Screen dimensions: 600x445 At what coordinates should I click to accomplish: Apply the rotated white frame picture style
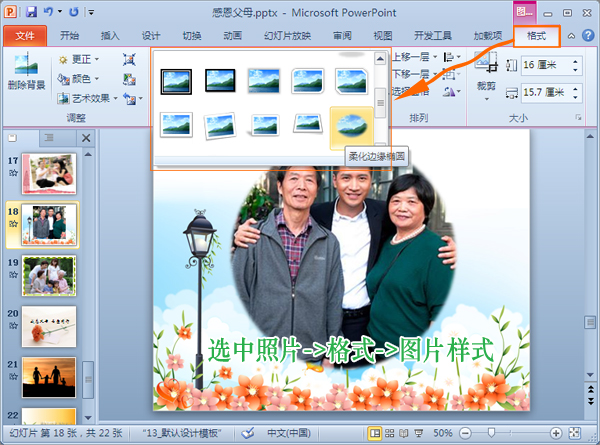click(x=220, y=126)
